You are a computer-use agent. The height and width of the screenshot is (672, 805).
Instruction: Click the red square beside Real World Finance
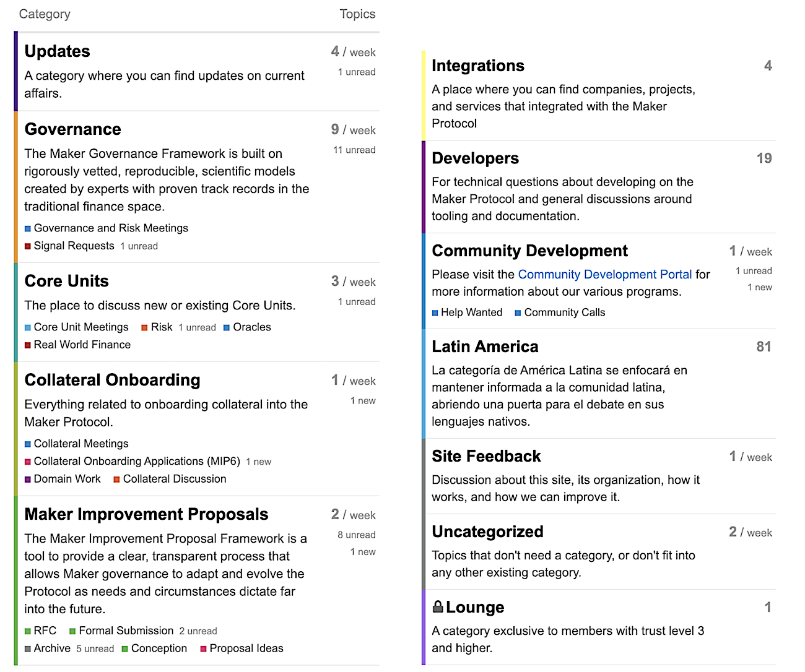coord(28,345)
